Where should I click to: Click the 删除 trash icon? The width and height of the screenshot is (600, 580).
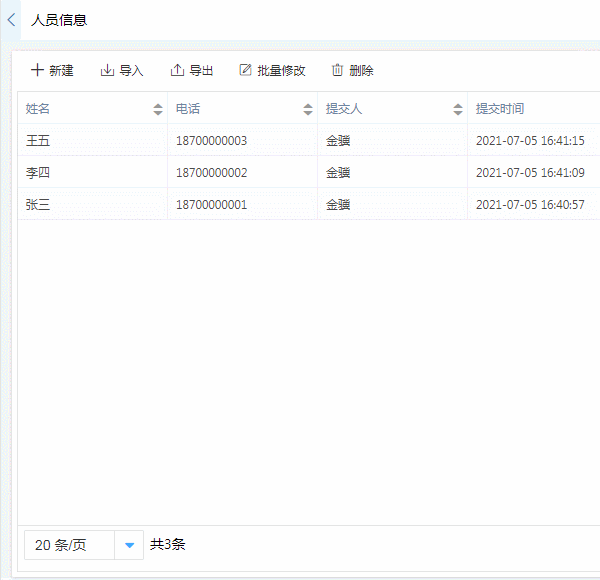338,70
